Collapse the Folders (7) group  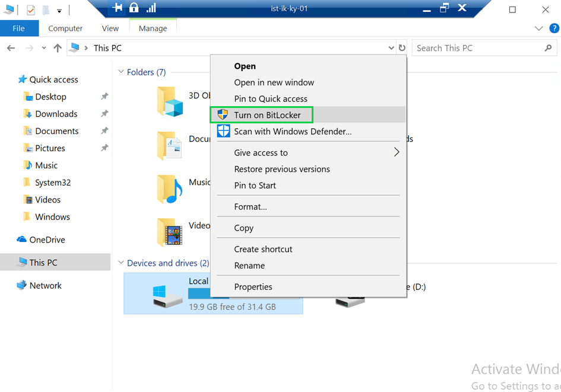[x=121, y=72]
